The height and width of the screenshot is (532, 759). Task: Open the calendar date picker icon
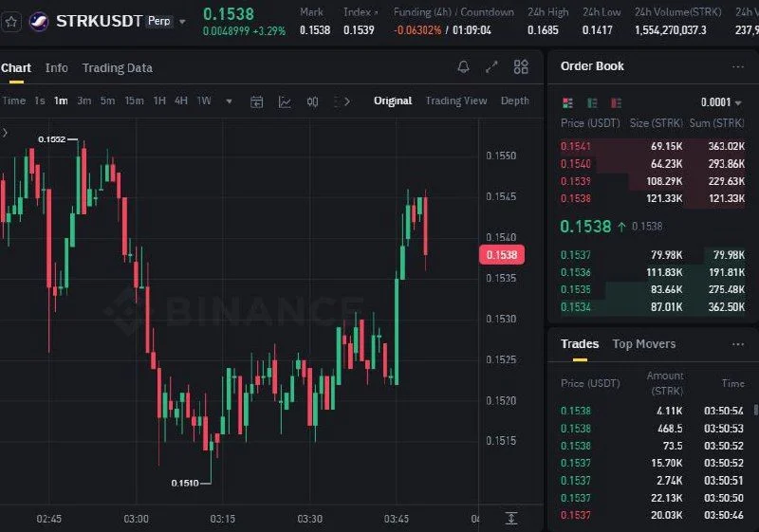[256, 101]
